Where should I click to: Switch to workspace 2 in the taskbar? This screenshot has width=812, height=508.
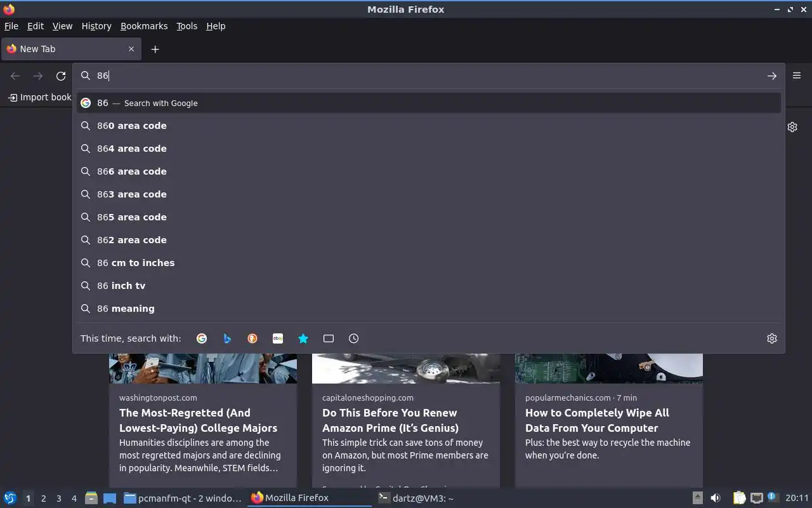tap(43, 498)
